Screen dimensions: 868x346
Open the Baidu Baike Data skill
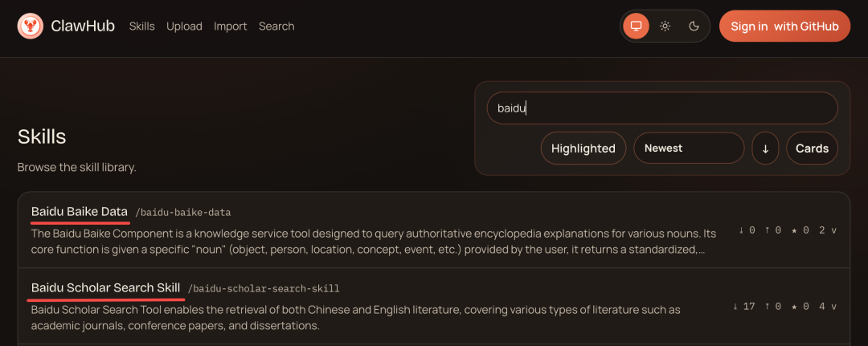80,212
